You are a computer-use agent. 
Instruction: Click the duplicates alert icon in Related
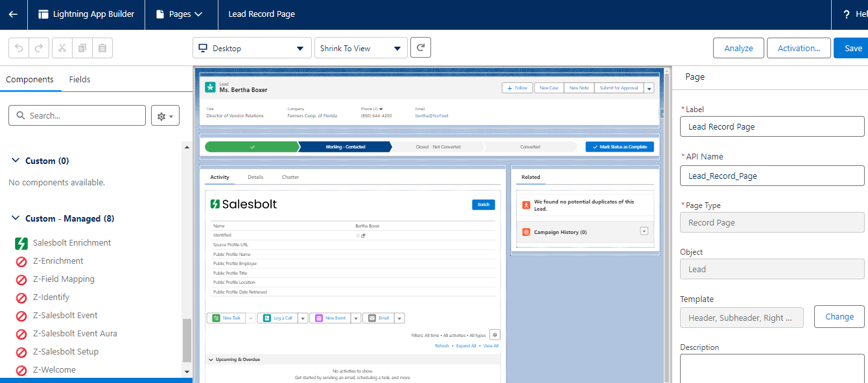click(x=526, y=205)
